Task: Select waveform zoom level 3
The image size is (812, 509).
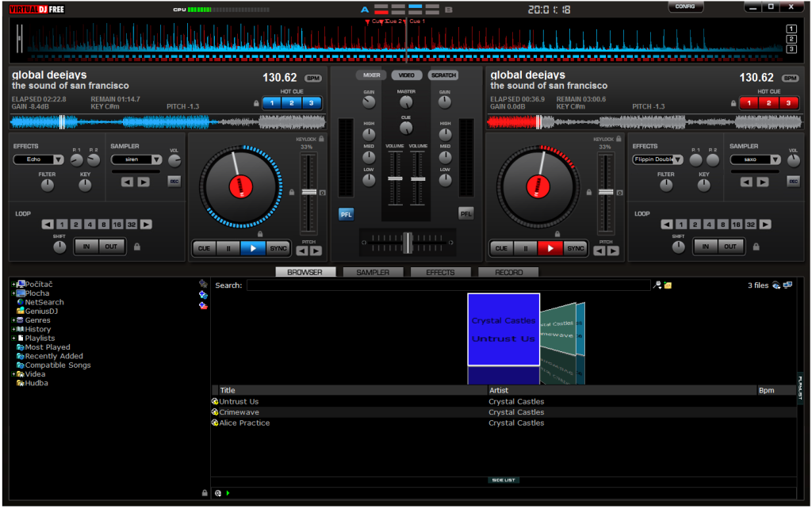Action: 791,49
